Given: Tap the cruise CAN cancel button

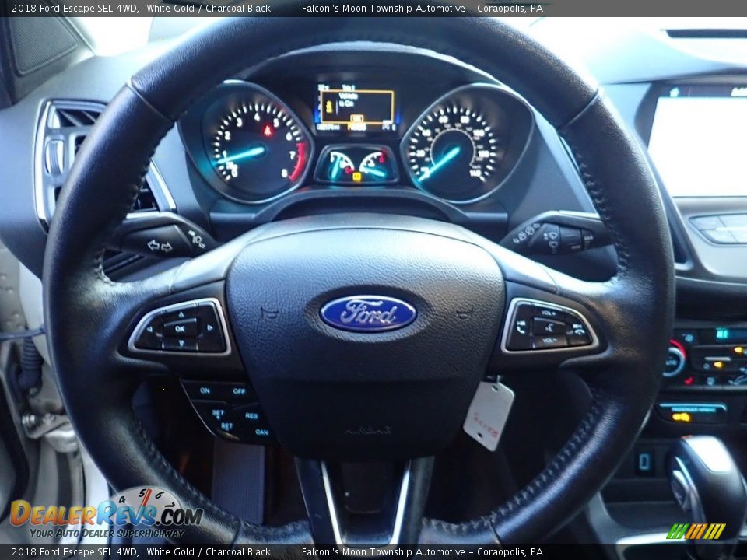Looking at the screenshot, I should click(x=261, y=432).
